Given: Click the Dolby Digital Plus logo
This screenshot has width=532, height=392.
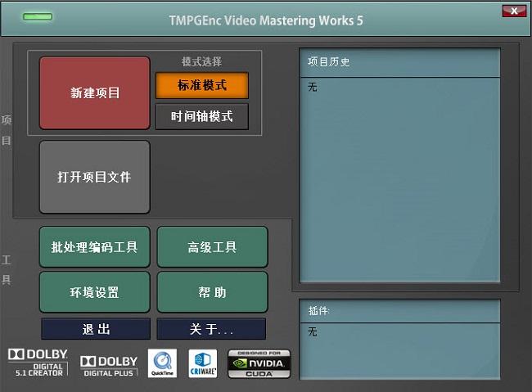Looking at the screenshot, I should 109,365.
